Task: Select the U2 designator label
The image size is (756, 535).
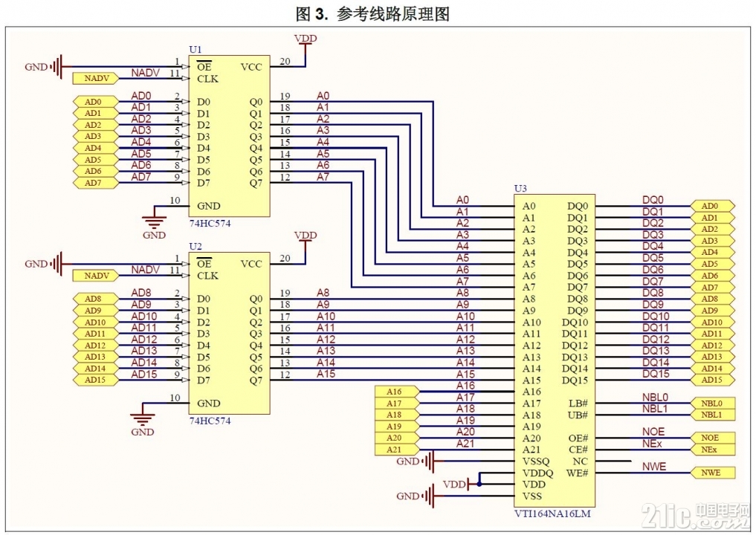Action: [196, 246]
